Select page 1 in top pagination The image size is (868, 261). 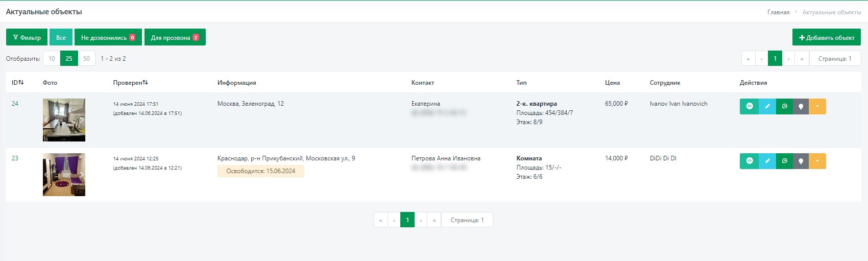(775, 58)
